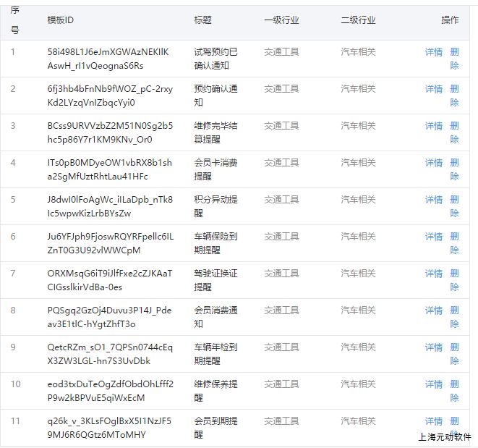The height and width of the screenshot is (448, 478).
Task: Click the 标题 column header
Action: pyautogui.click(x=202, y=20)
